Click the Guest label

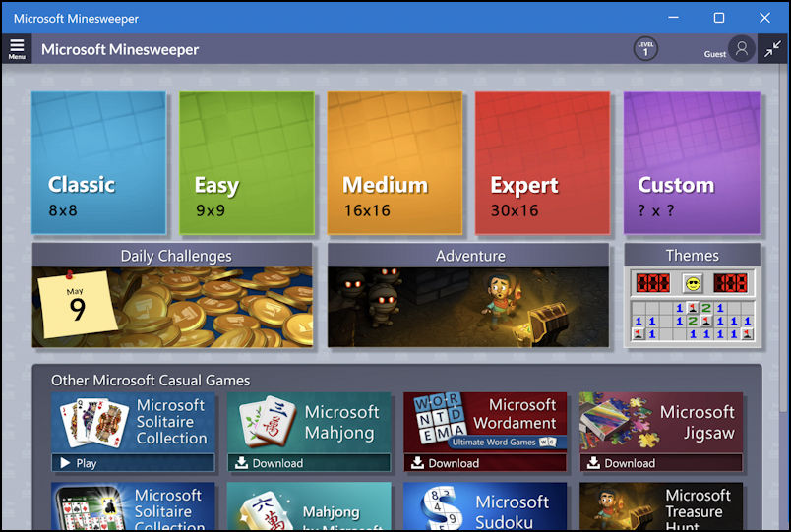click(x=715, y=54)
